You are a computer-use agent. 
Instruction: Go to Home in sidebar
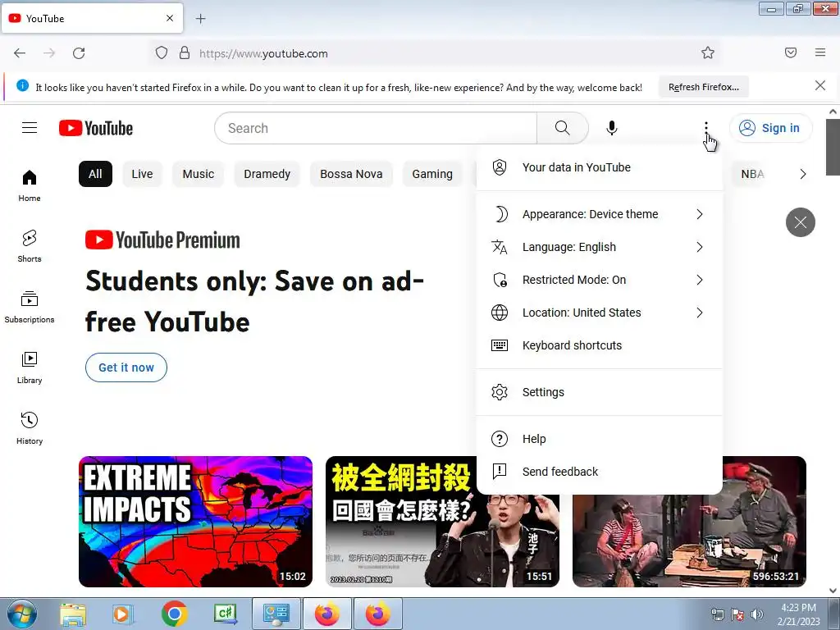pos(30,185)
